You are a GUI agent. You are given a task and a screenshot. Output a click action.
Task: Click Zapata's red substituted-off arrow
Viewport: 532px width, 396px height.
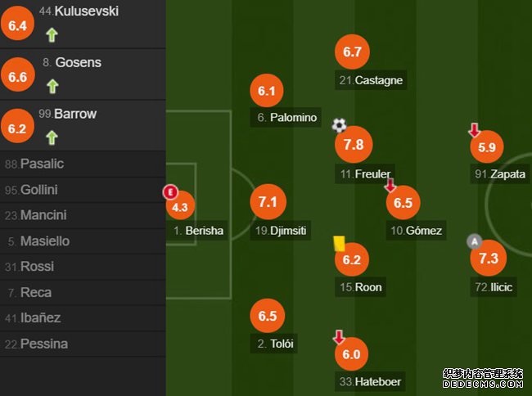click(475, 130)
